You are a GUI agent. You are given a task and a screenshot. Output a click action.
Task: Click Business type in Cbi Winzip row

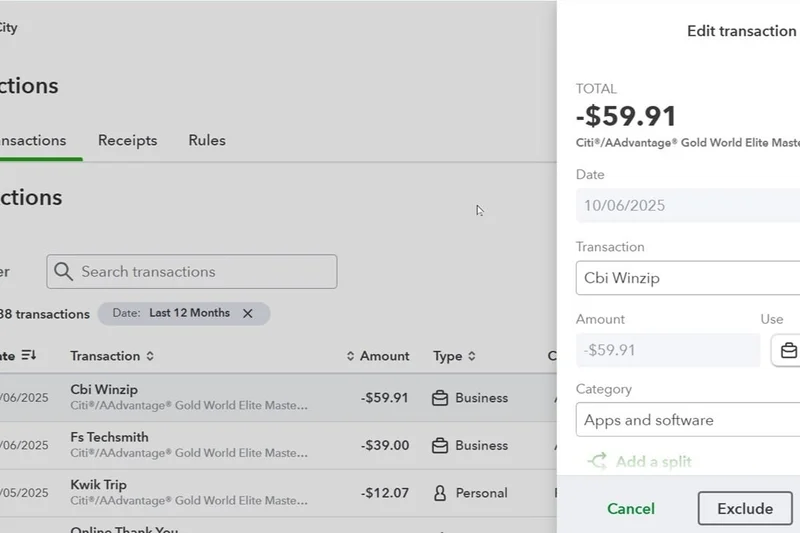pos(482,397)
